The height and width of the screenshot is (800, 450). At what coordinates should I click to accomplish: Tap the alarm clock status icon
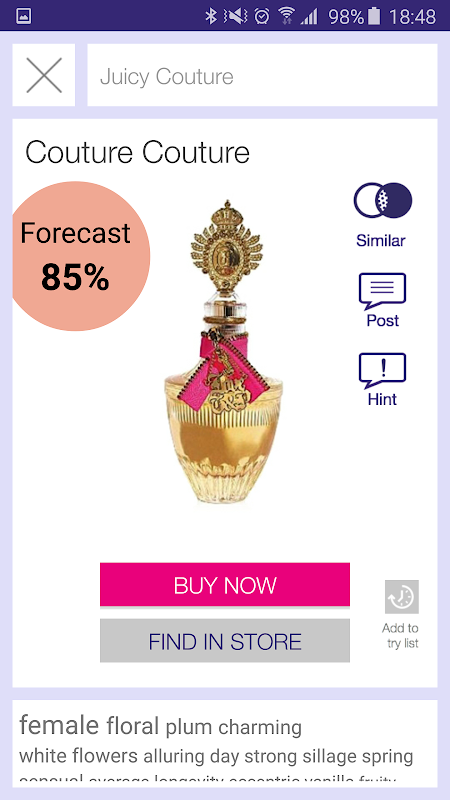click(262, 16)
